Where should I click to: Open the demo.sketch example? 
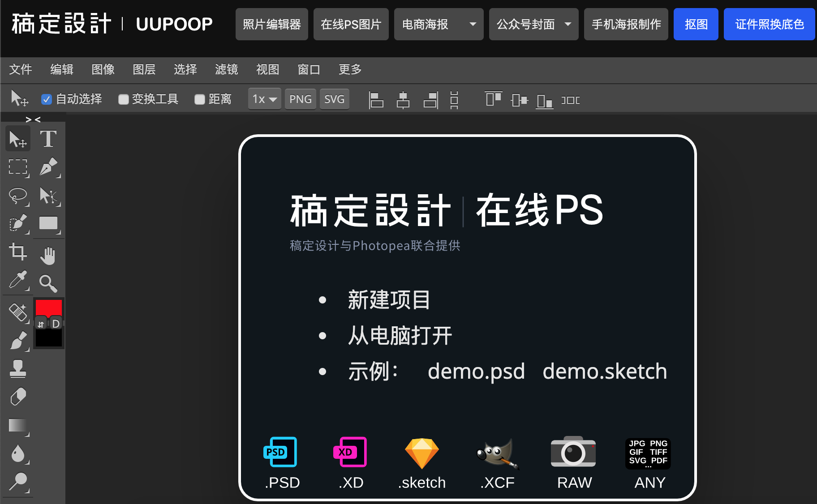coord(605,372)
